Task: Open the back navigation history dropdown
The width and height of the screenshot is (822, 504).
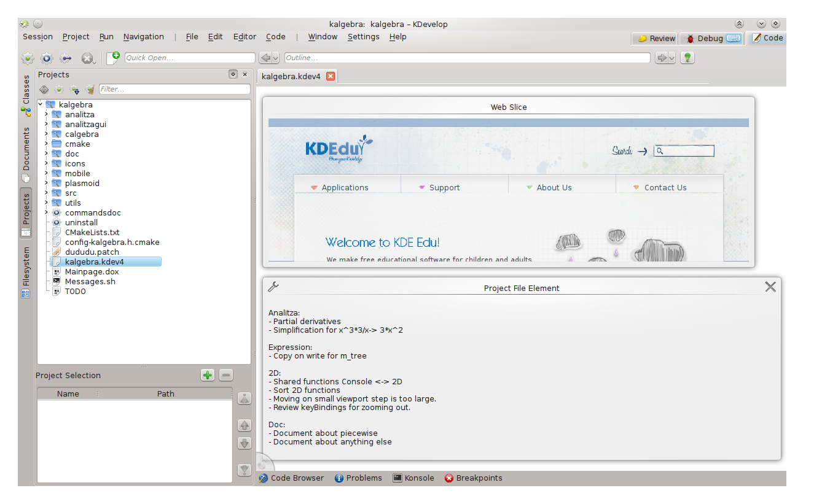Action: (275, 58)
